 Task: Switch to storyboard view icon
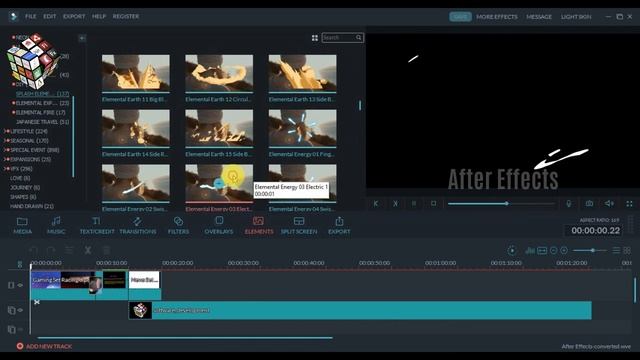[x=627, y=250]
